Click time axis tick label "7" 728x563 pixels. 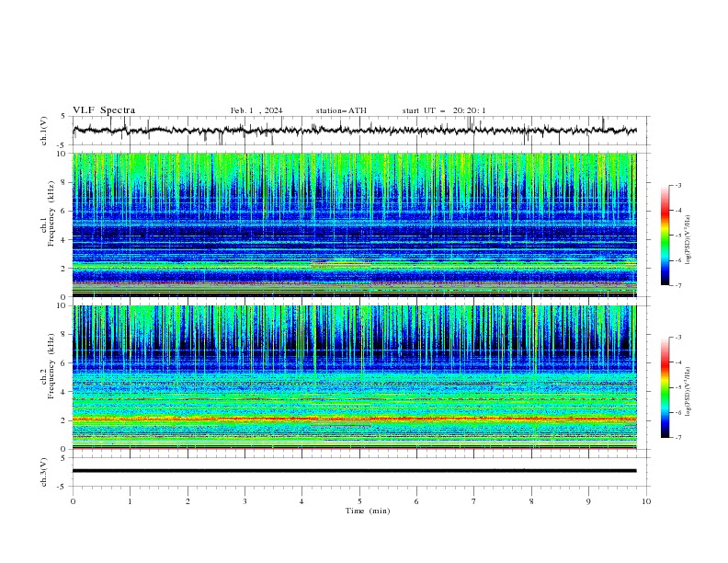(x=474, y=501)
